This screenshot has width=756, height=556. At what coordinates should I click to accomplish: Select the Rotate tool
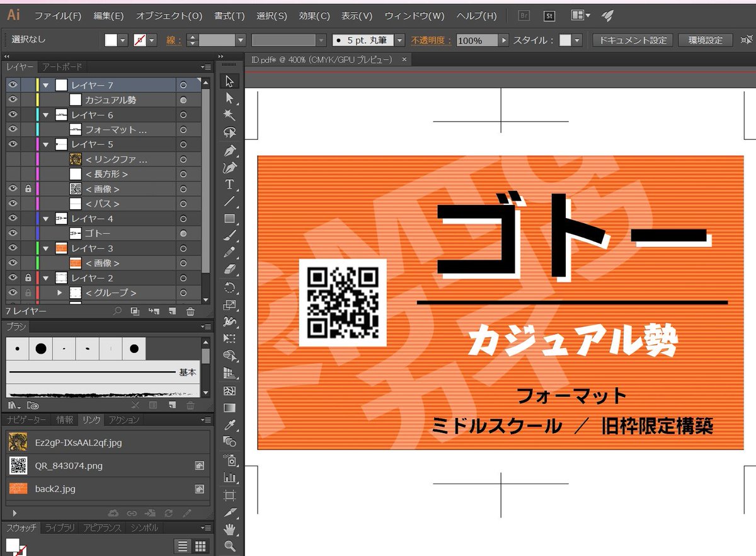pyautogui.click(x=229, y=288)
